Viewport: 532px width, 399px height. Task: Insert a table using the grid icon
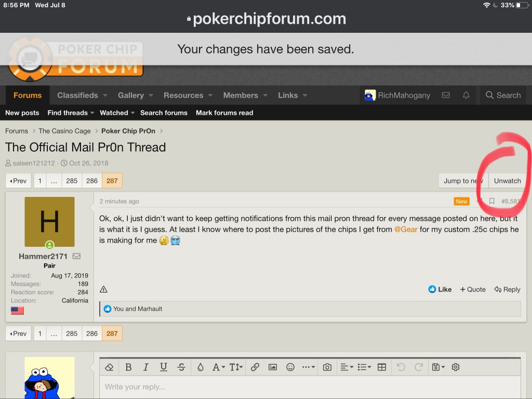(x=382, y=367)
